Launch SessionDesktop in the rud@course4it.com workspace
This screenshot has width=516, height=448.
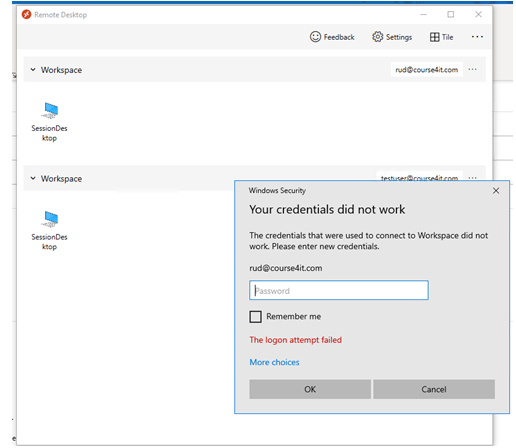pos(49,122)
